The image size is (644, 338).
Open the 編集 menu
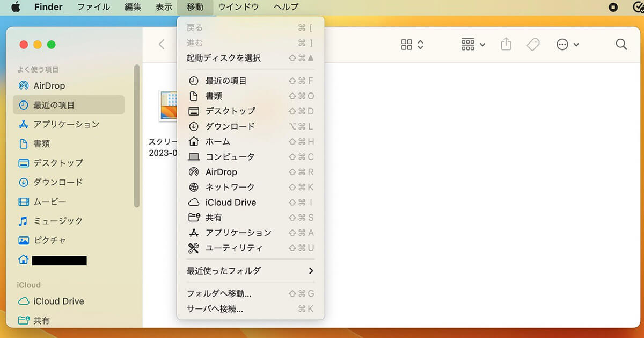pos(133,7)
